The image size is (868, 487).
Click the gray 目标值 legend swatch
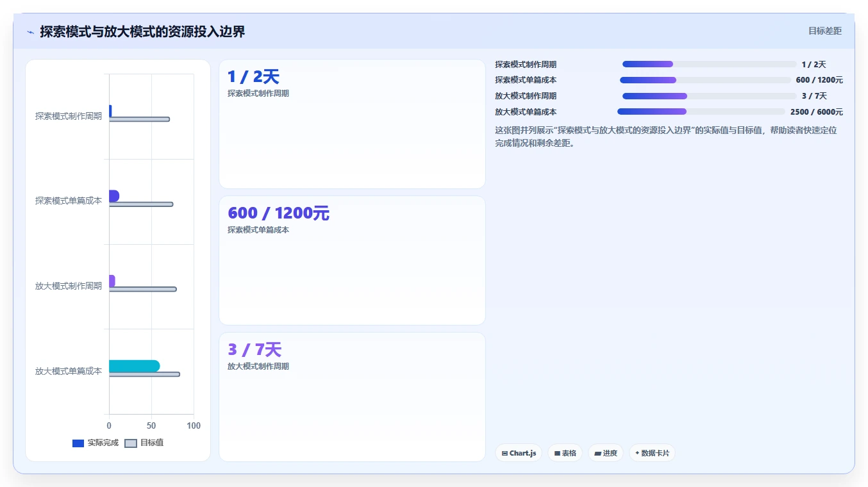pos(130,443)
